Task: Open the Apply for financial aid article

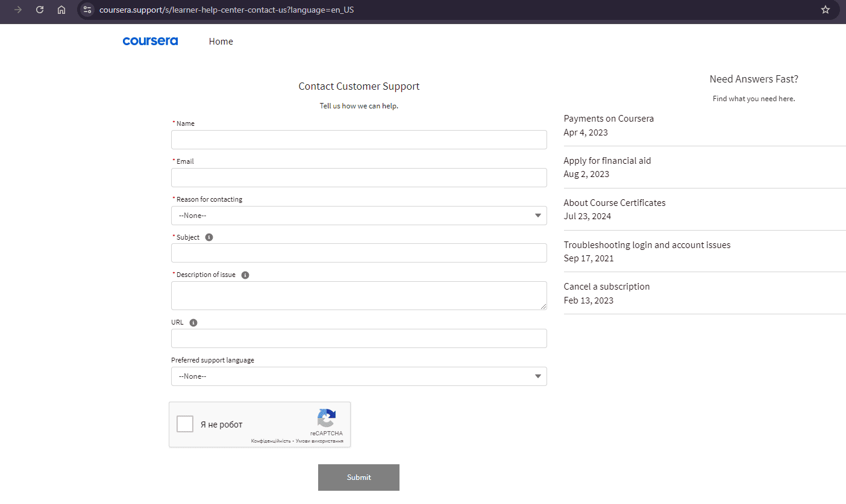Action: tap(607, 161)
